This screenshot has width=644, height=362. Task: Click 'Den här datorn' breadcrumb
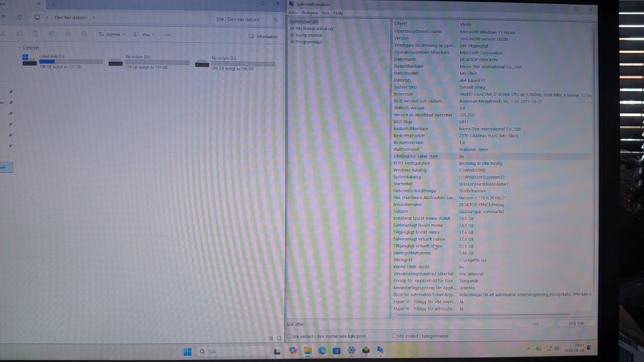pyautogui.click(x=70, y=17)
